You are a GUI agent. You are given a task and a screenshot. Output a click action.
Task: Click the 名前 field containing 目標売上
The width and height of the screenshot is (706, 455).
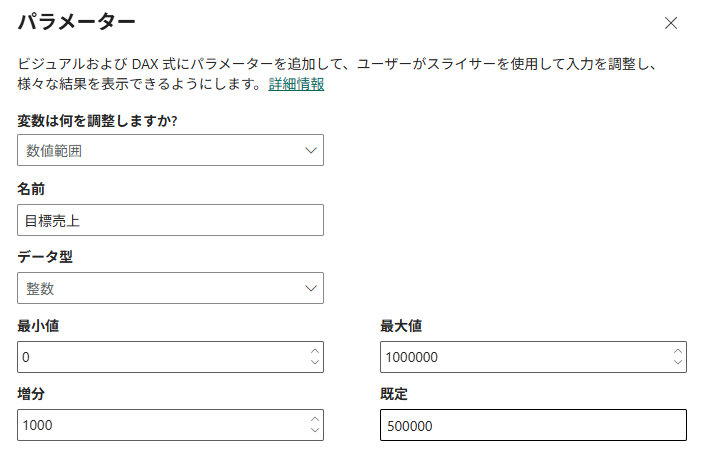(170, 220)
